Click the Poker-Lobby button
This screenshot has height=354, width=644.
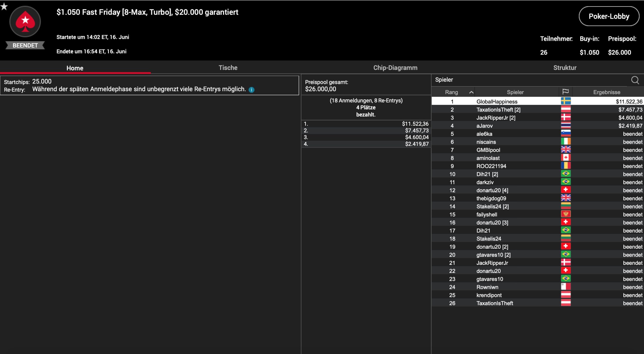[x=609, y=16]
